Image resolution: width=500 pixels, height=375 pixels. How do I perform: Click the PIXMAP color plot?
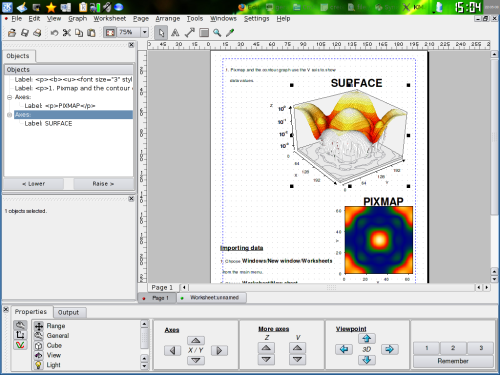(x=379, y=240)
